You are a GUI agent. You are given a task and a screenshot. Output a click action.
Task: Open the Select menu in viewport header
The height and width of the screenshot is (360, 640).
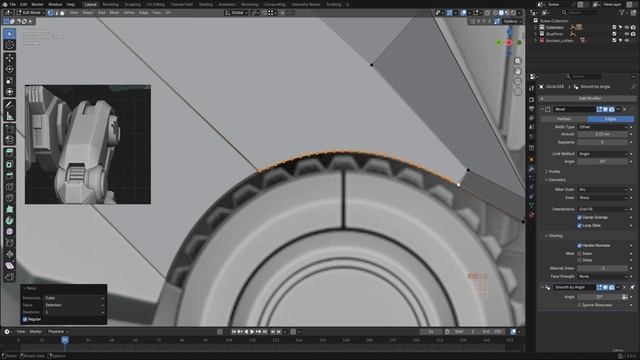tap(88, 13)
